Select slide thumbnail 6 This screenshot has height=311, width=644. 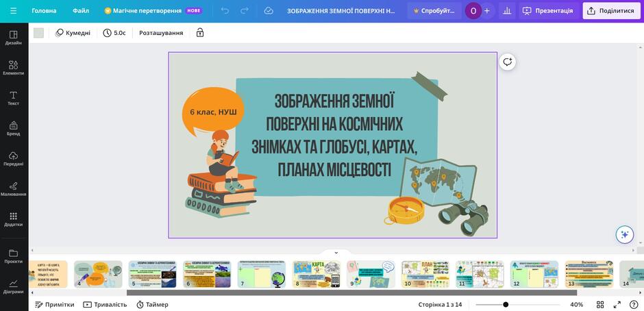coord(207,274)
